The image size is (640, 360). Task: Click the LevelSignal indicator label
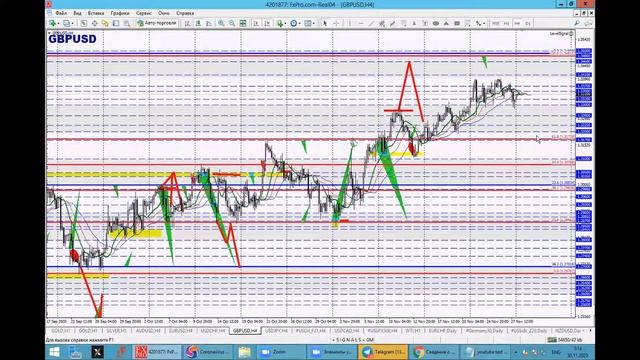click(561, 33)
